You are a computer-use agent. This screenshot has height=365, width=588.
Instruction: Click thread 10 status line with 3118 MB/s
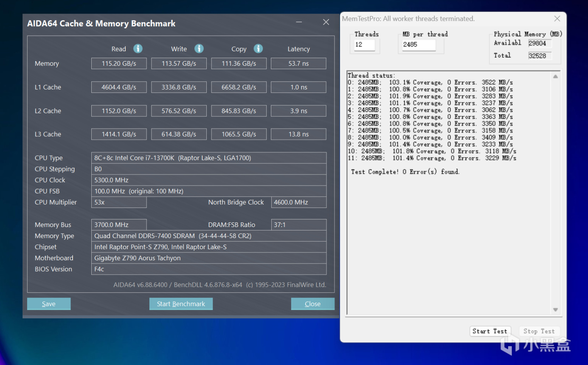click(432, 151)
